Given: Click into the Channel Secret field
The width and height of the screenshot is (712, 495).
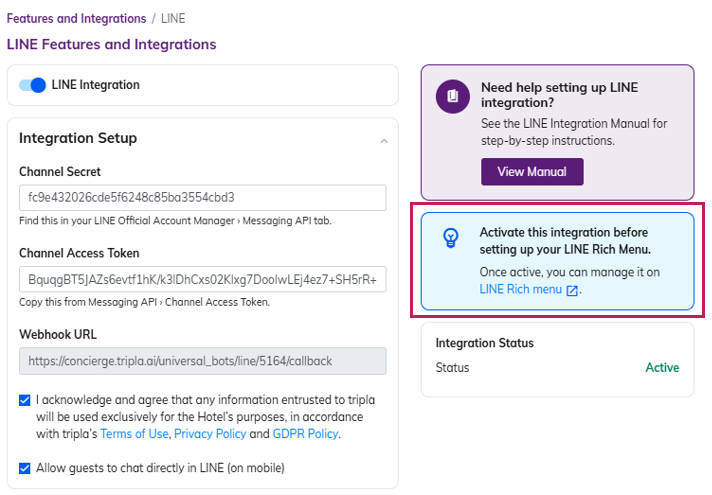Looking at the screenshot, I should tap(202, 197).
